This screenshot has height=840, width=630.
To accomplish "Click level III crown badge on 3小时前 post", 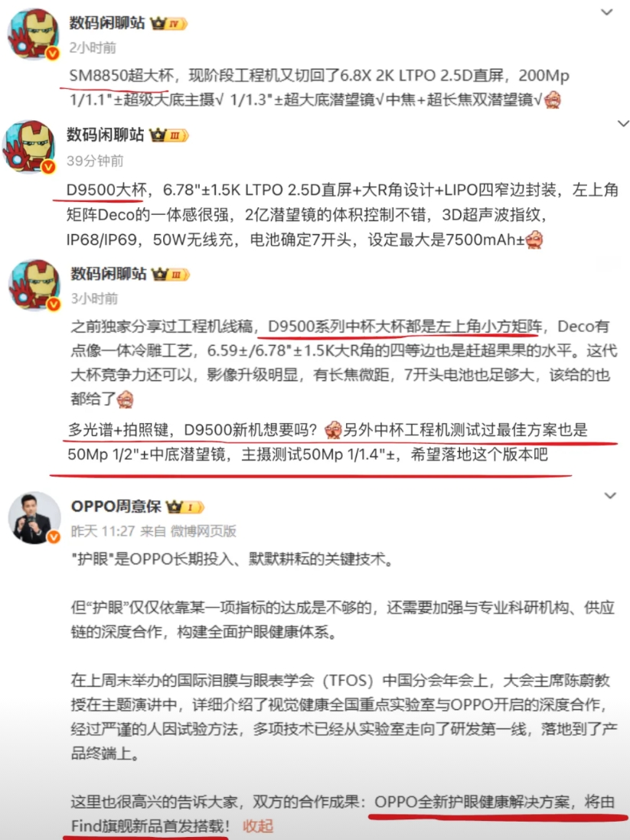I will point(171,275).
